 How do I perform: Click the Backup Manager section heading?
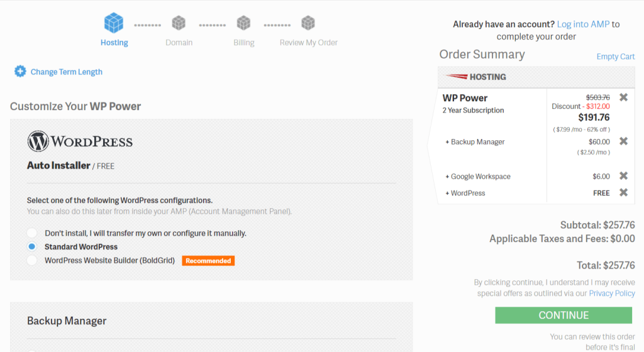[67, 321]
